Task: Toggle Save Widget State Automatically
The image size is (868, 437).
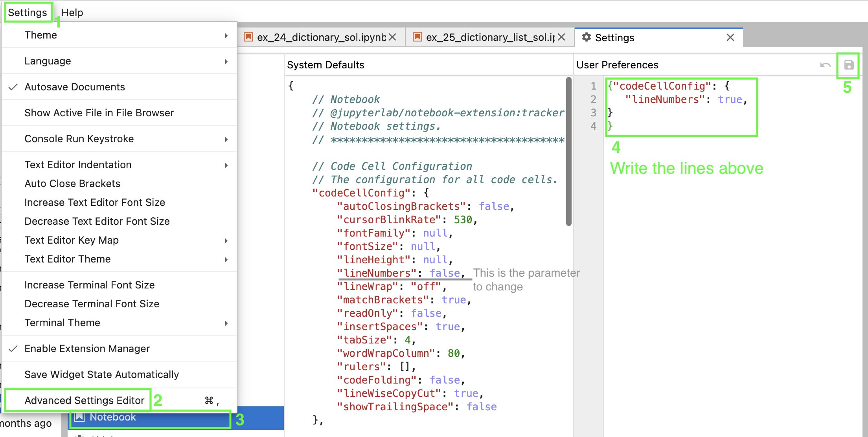Action: (119, 375)
